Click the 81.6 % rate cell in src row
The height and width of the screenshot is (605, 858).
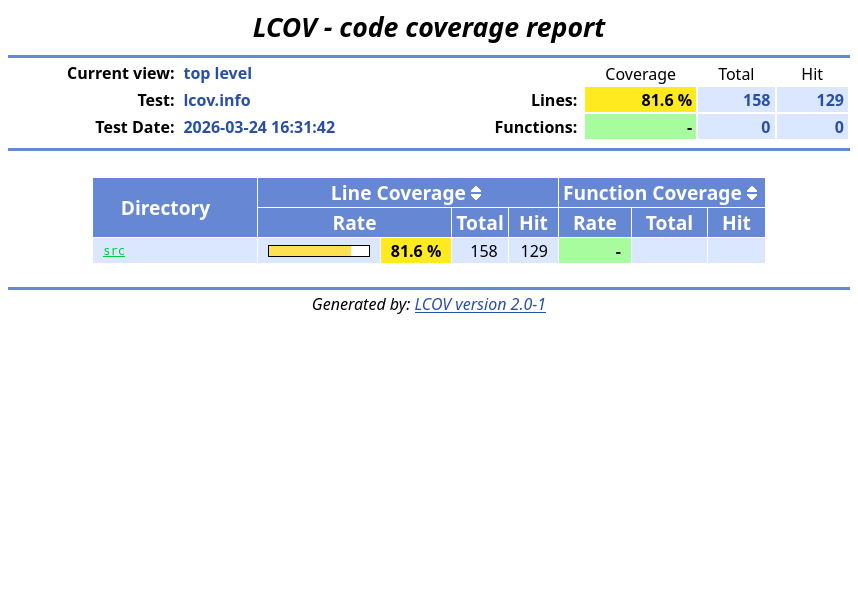416,251
